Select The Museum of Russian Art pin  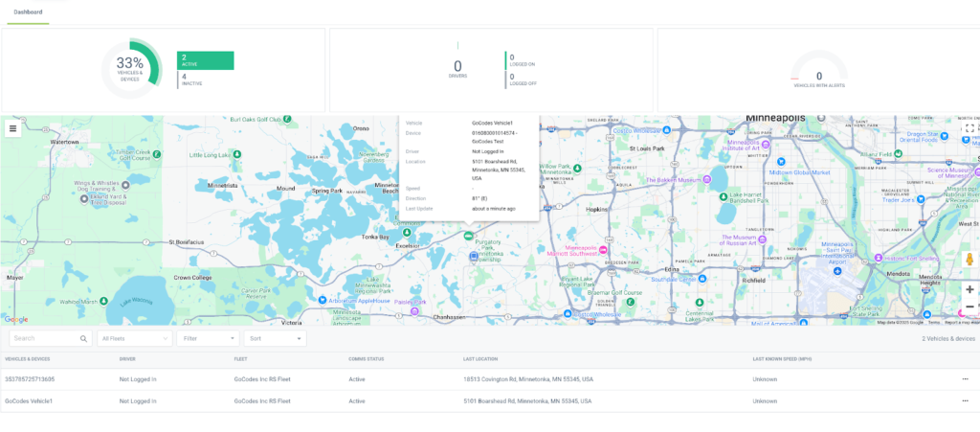point(763,239)
